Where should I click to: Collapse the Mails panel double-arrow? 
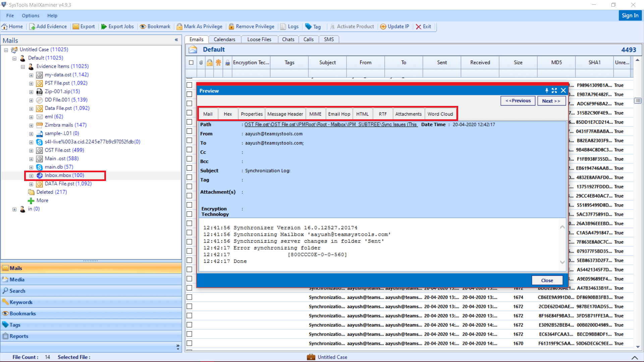(x=176, y=40)
